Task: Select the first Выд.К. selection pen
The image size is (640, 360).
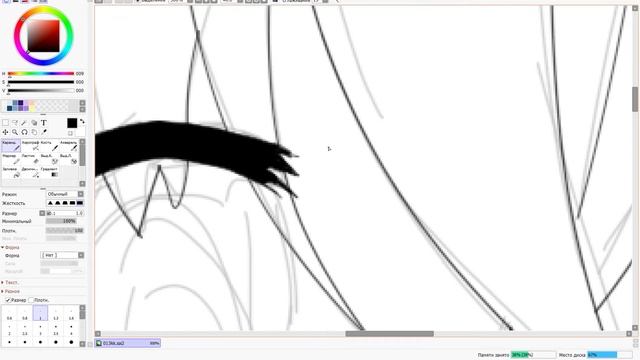Action: click(49, 159)
